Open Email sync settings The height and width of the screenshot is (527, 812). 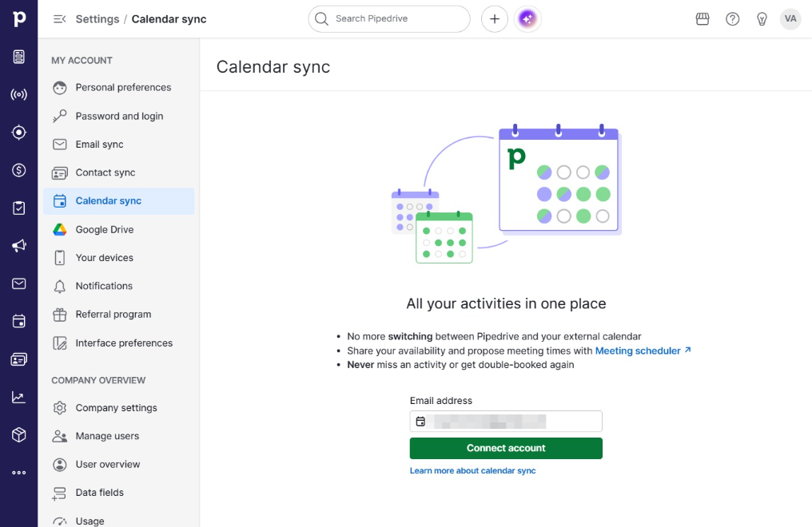tap(119, 145)
